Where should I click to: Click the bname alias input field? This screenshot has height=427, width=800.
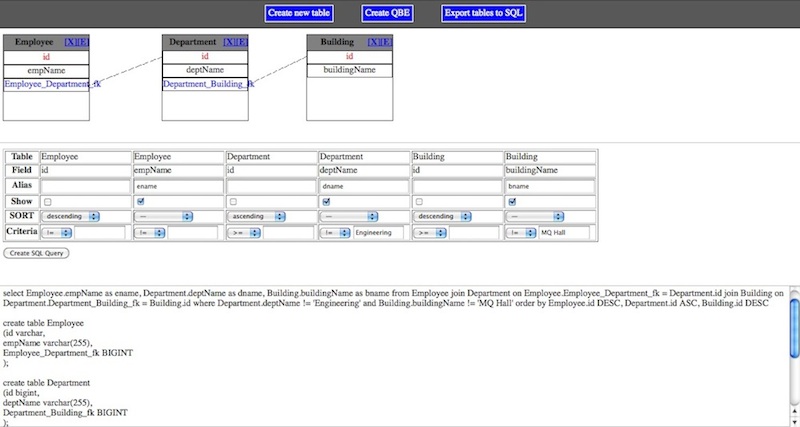tap(549, 186)
